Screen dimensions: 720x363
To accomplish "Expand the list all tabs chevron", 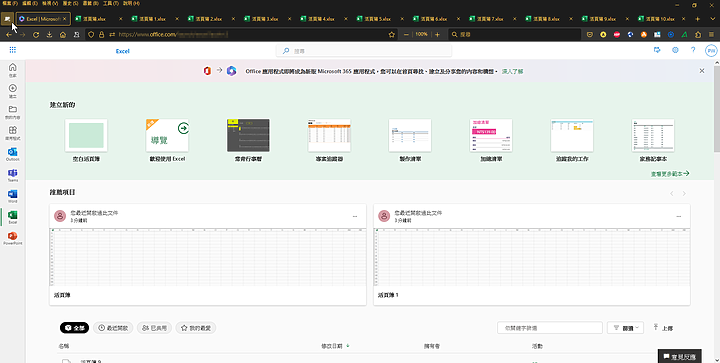I will pos(712,19).
